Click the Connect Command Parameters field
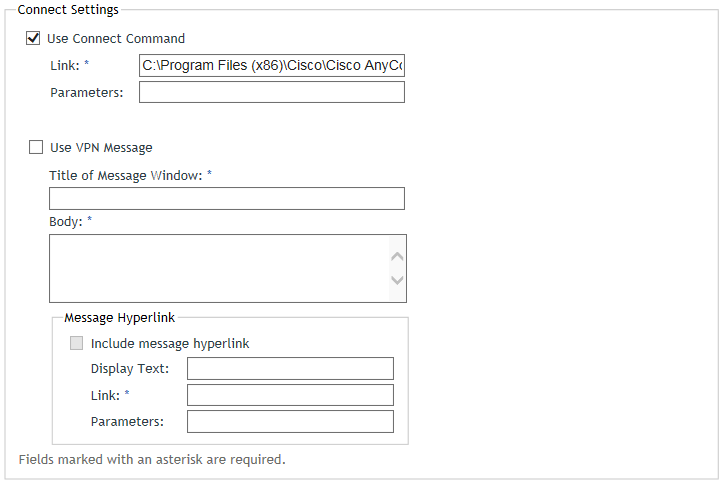Screen dimensions: 721x483 272,92
